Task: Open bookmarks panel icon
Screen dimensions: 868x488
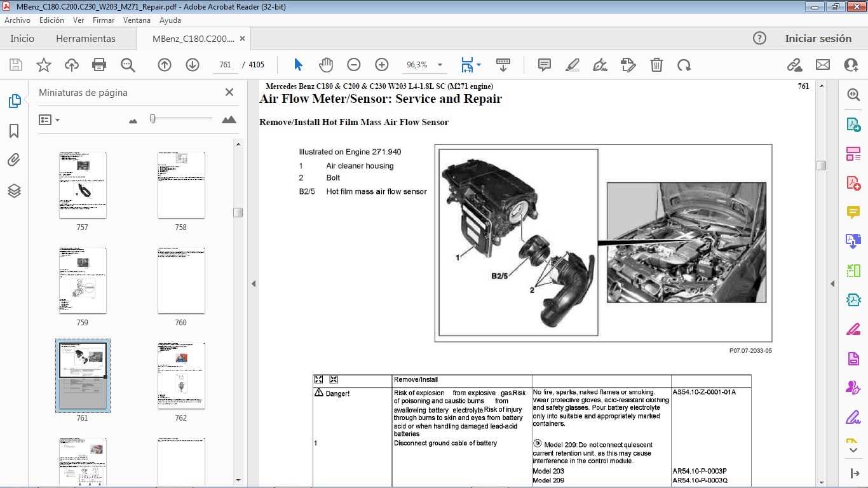Action: (x=14, y=131)
